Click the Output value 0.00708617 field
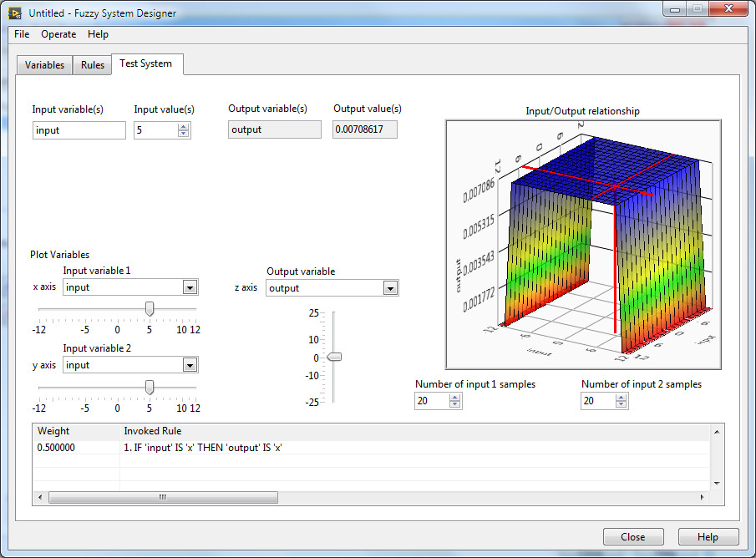This screenshot has height=558, width=756. [x=365, y=129]
